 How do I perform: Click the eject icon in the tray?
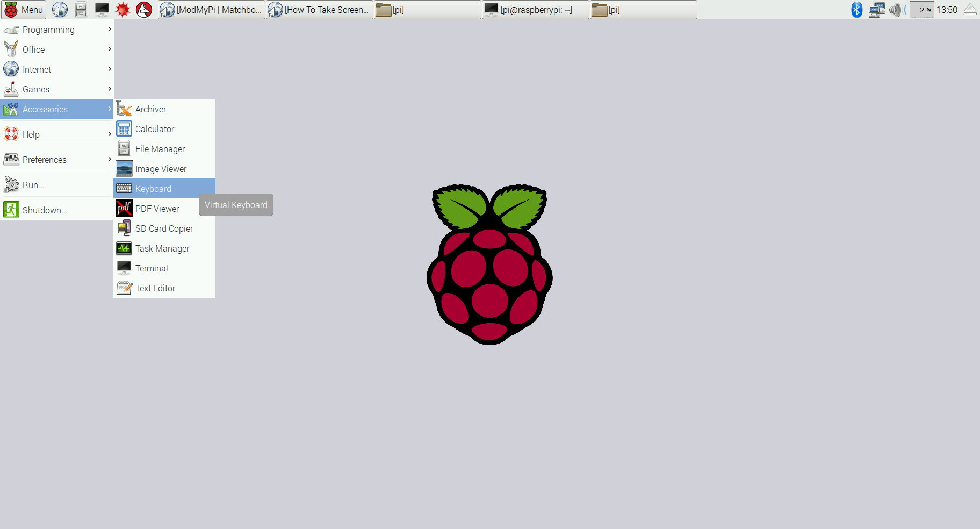(x=970, y=10)
